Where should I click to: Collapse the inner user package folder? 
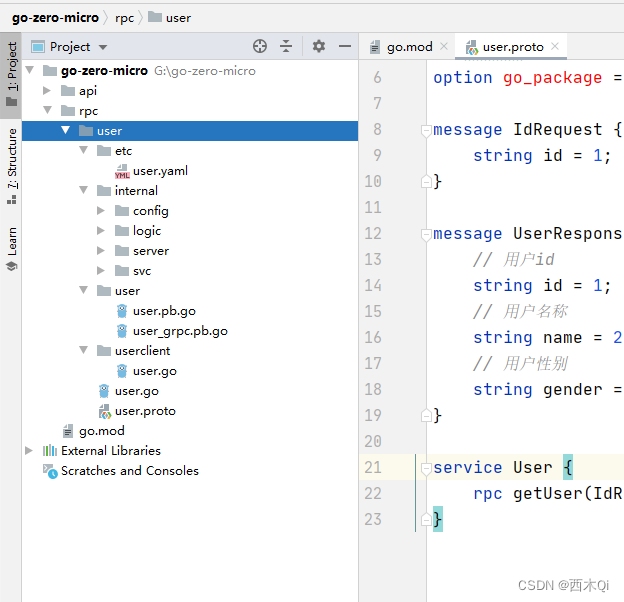point(84,290)
